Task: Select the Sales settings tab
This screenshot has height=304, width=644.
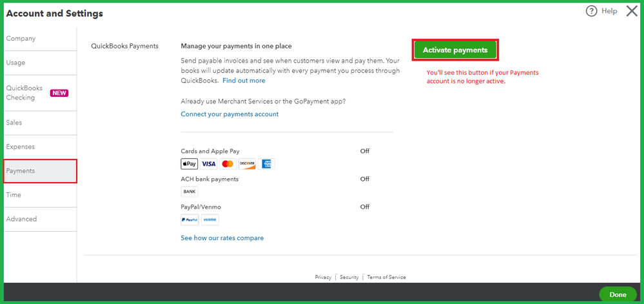Action: (x=14, y=123)
